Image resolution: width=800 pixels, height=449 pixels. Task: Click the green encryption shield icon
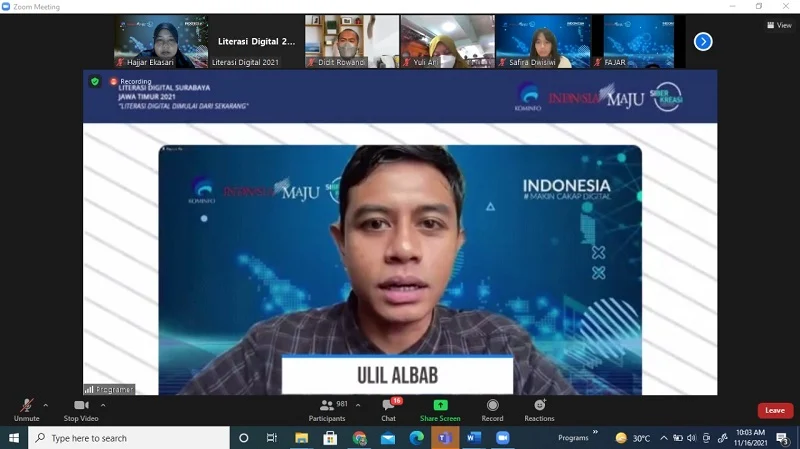95,81
